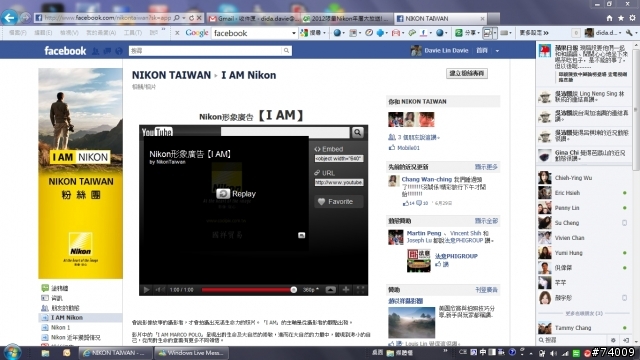Open the Windows Start orb
Image resolution: width=640 pixels, height=360 pixels.
pos(12,353)
